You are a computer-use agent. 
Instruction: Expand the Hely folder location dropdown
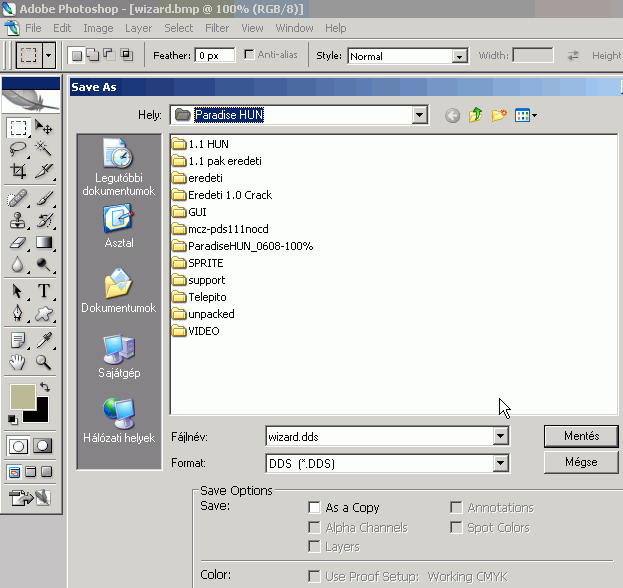pos(420,116)
